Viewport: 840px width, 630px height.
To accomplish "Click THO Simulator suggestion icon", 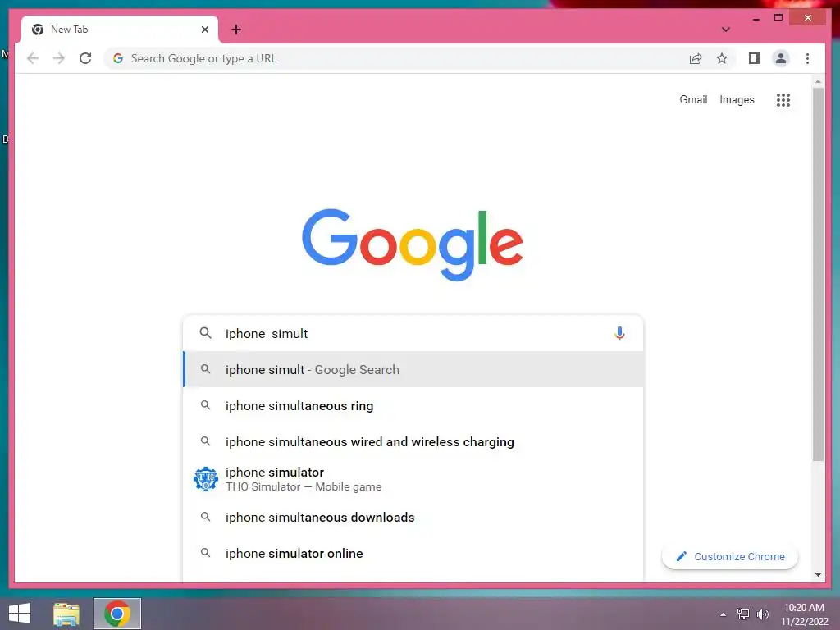I will point(206,479).
